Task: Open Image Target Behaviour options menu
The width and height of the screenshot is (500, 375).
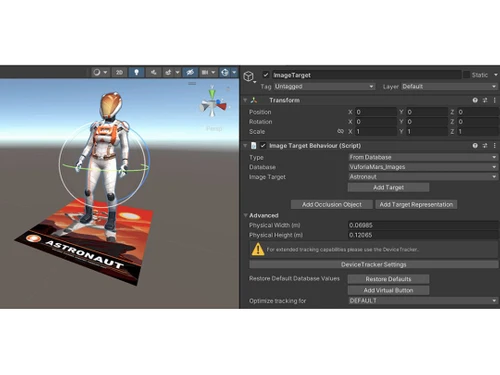Action: [495, 146]
